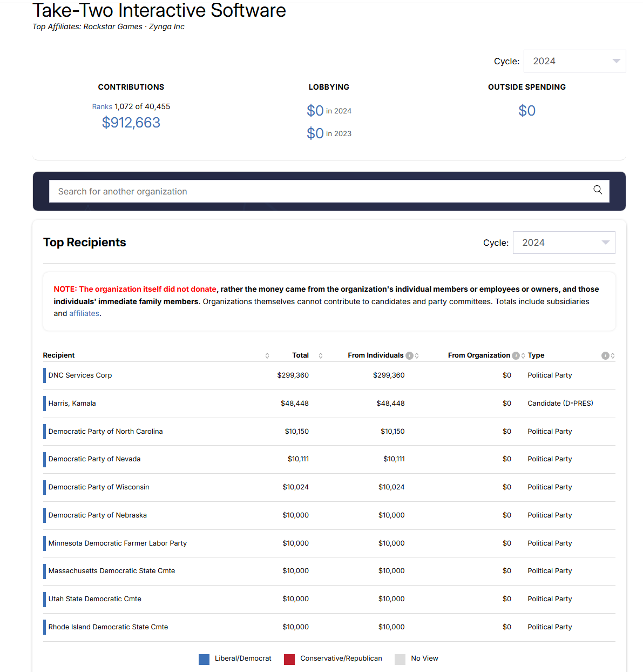Select the Harris, Kamala recipient

click(x=72, y=404)
